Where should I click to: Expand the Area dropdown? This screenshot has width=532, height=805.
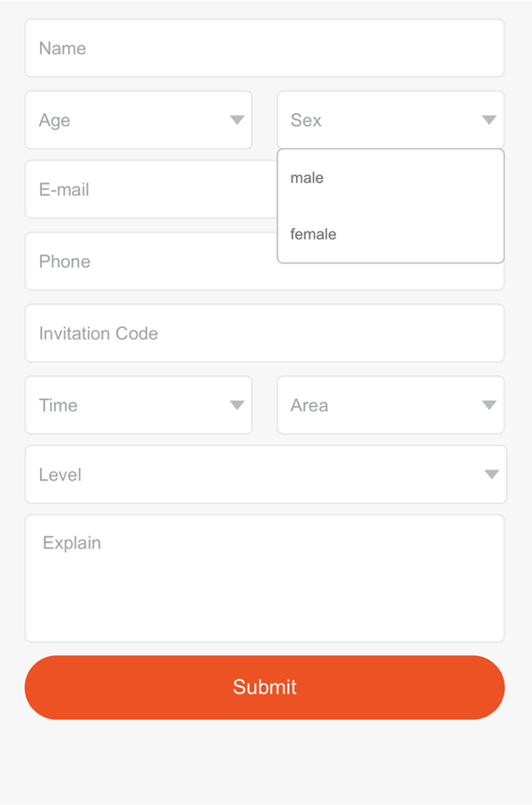(390, 405)
